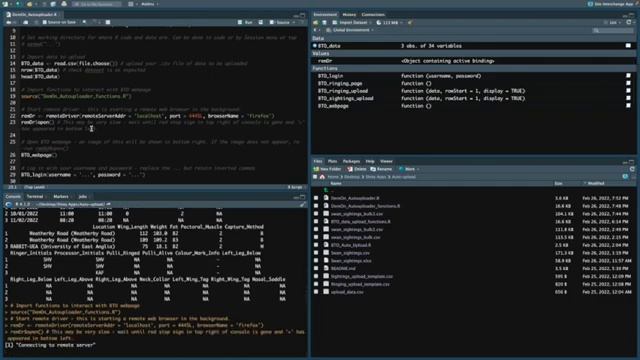Click the open file folder icon in the main toolbar
This screenshot has height=360, width=640.
29,4
